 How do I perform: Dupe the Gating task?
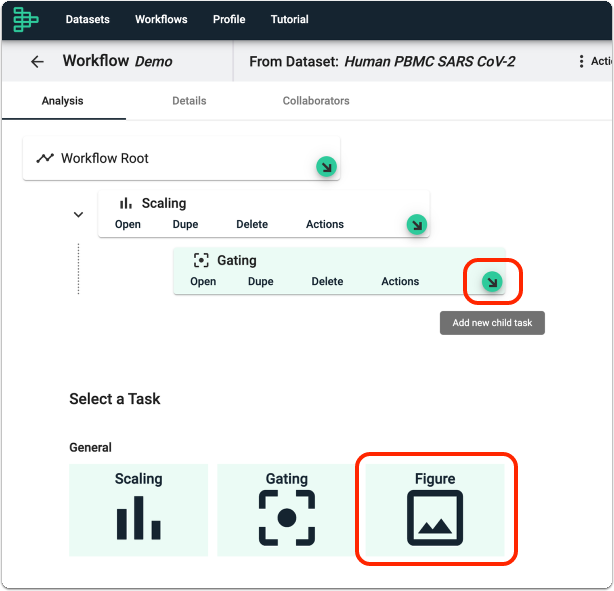point(260,281)
